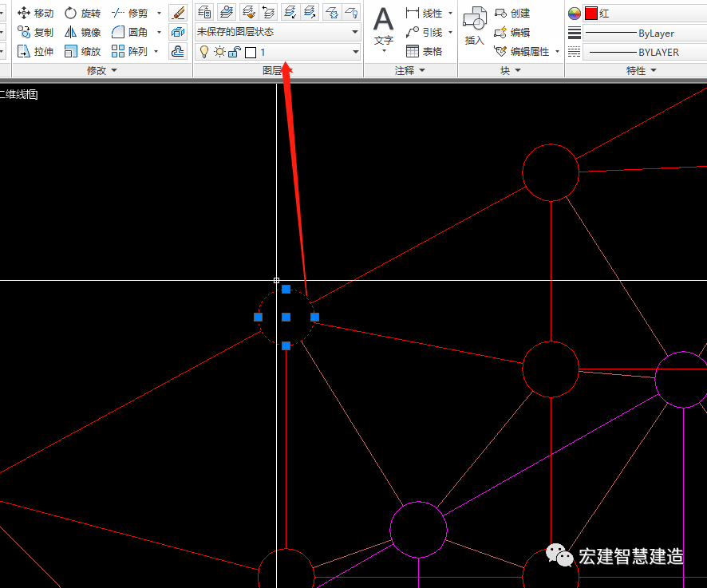
Task: Open the red (红) object color dropdown
Action: click(x=646, y=14)
